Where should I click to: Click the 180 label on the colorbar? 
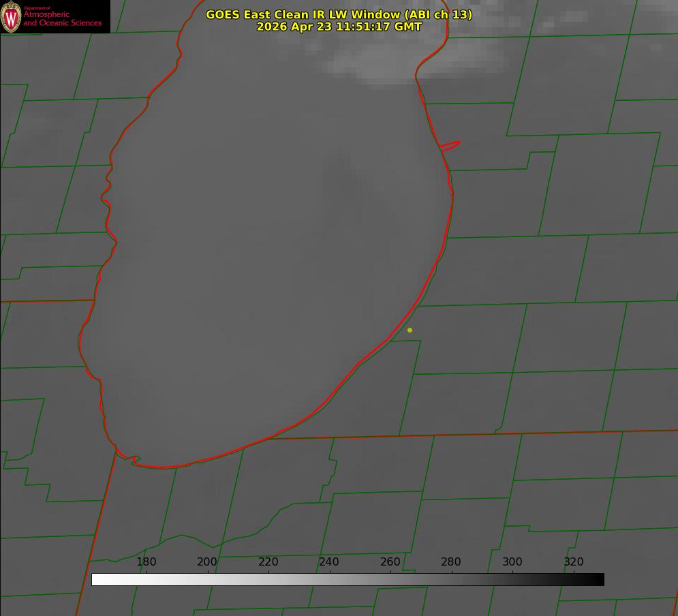pyautogui.click(x=146, y=561)
